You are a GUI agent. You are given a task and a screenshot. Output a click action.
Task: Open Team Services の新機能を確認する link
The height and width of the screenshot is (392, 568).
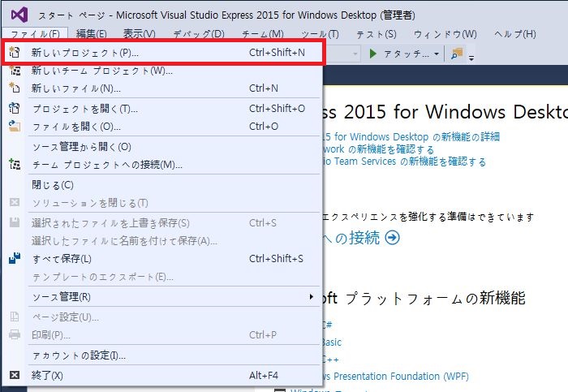tap(404, 162)
